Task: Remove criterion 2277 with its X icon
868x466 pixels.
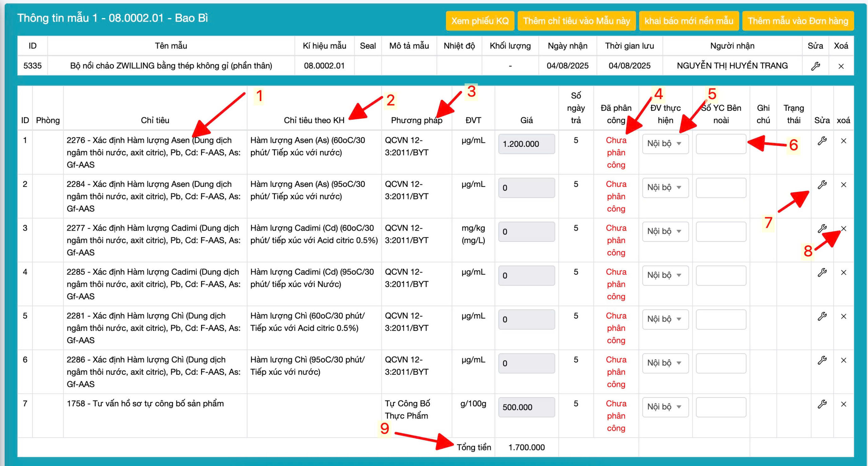Action: coord(844,229)
